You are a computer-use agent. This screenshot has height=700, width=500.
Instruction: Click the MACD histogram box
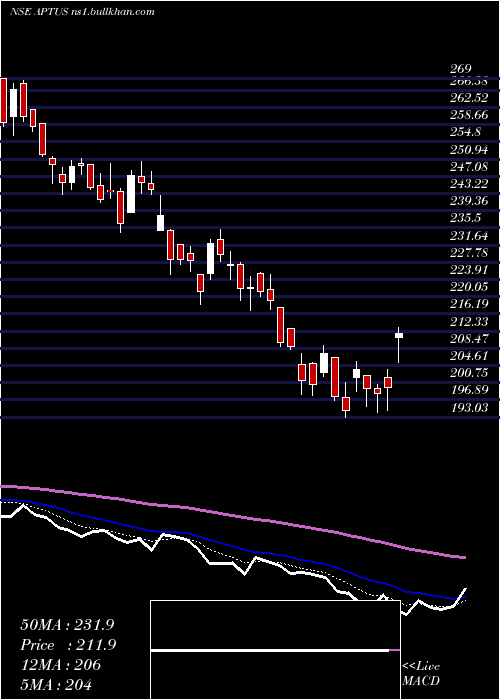275,650
